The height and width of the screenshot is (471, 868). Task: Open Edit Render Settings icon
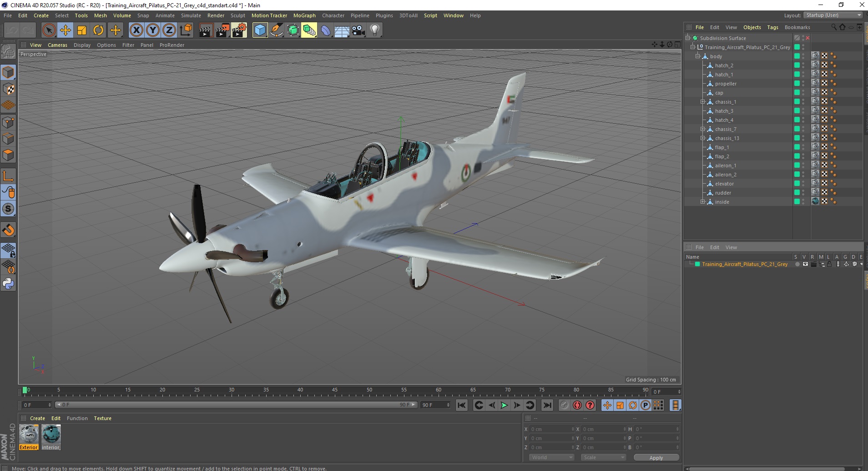(x=239, y=30)
